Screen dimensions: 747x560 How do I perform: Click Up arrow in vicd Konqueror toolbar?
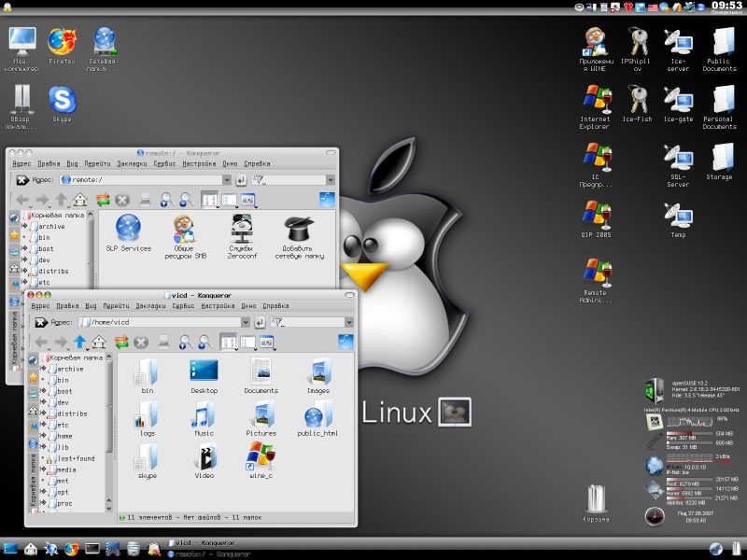80,342
